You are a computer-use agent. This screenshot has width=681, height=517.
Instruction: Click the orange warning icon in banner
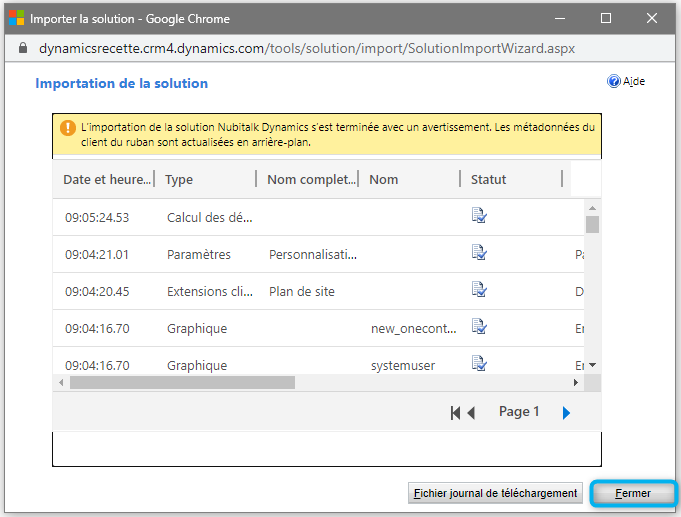[x=68, y=128]
